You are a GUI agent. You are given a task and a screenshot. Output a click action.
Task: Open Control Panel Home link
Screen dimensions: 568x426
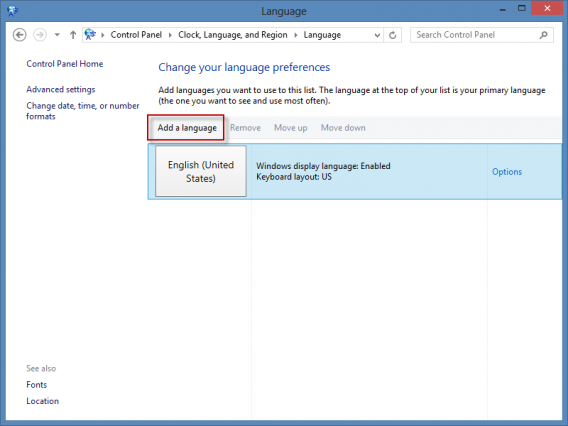click(64, 64)
